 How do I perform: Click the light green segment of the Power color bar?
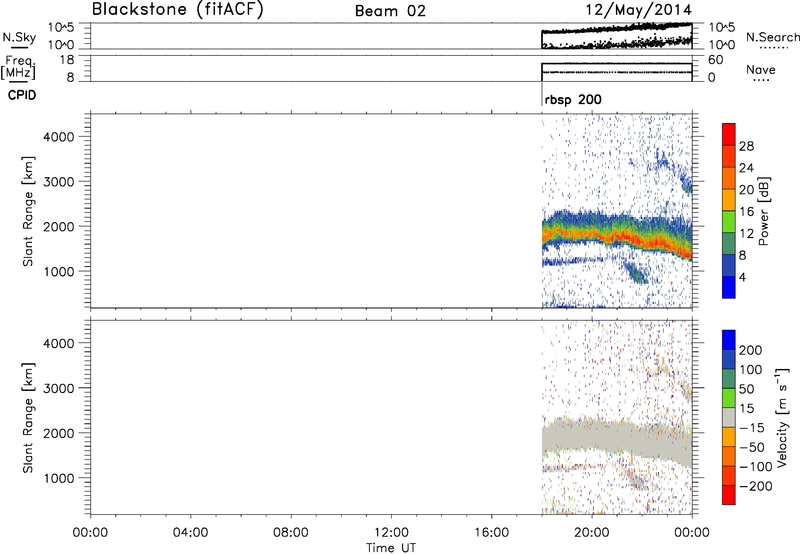coord(729,222)
